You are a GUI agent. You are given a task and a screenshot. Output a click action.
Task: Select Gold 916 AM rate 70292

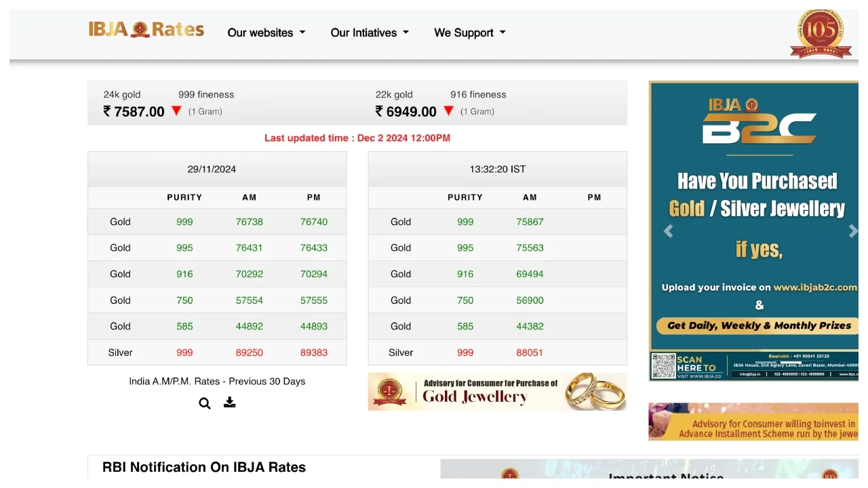click(x=250, y=274)
